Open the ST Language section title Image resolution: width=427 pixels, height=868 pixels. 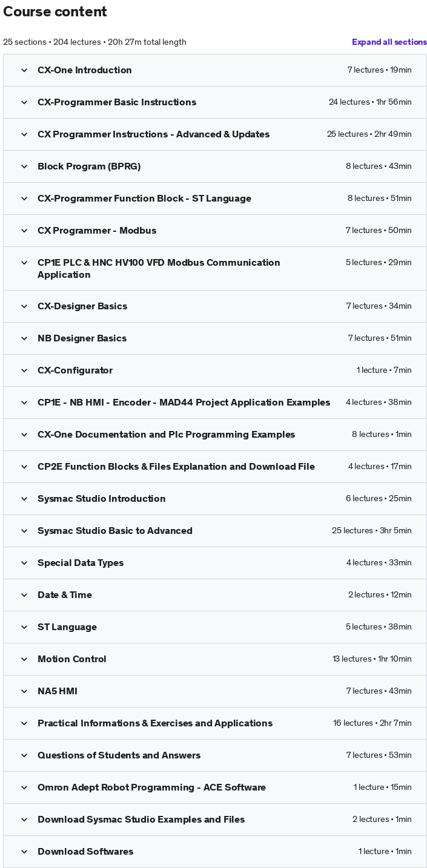click(x=67, y=627)
